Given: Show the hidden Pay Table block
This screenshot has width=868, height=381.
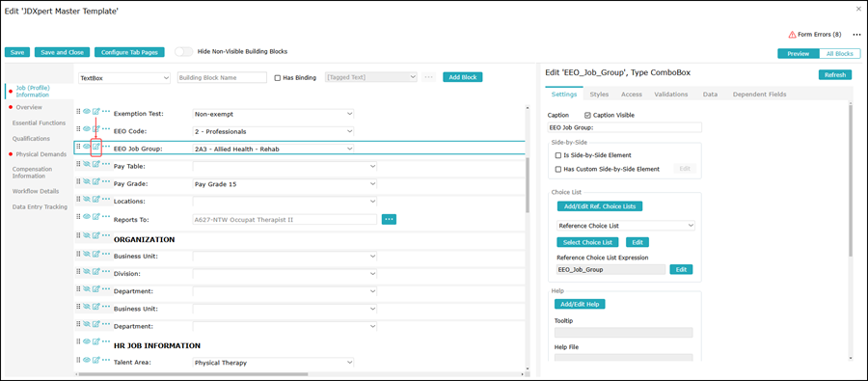Looking at the screenshot, I should point(87,164).
